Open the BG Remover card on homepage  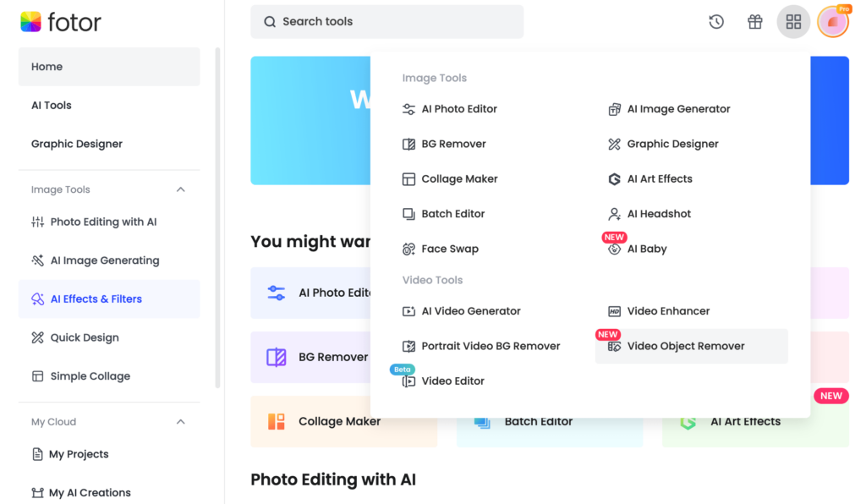(x=310, y=357)
